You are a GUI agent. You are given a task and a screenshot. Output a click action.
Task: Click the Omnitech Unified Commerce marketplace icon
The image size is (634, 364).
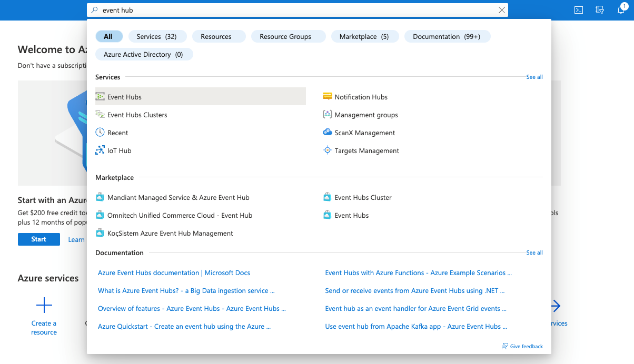point(100,215)
